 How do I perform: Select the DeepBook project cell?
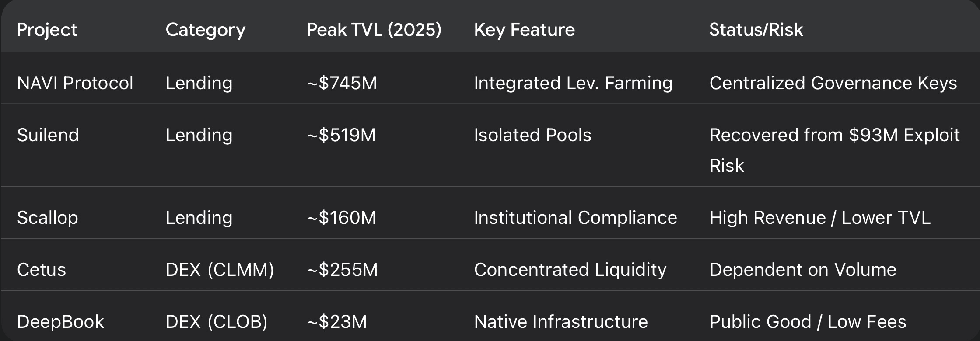pyautogui.click(x=60, y=322)
